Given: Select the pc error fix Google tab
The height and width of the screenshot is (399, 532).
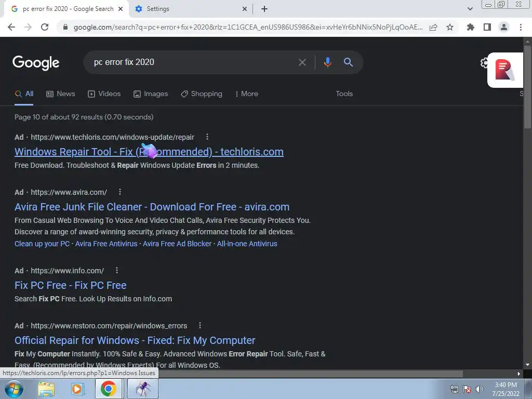Looking at the screenshot, I should 66,9.
